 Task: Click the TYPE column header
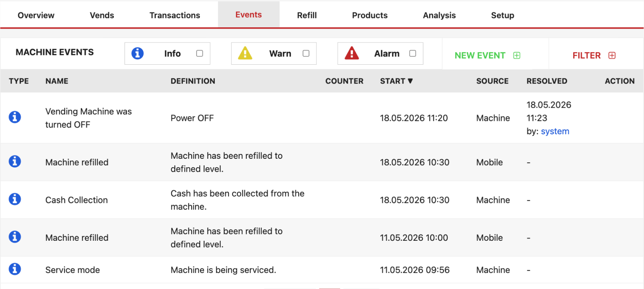tap(19, 81)
